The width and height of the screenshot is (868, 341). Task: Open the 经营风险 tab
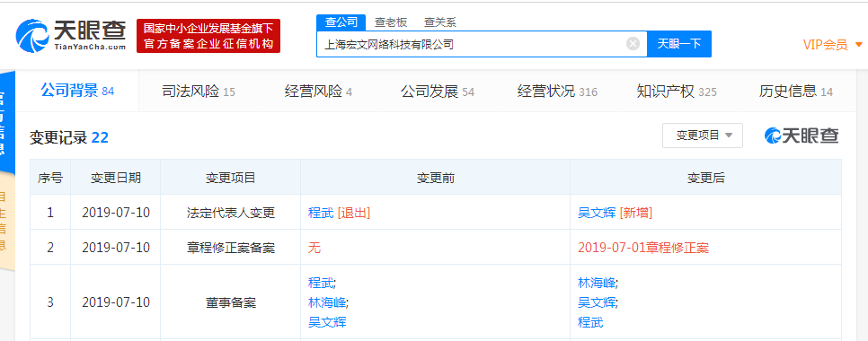(318, 92)
